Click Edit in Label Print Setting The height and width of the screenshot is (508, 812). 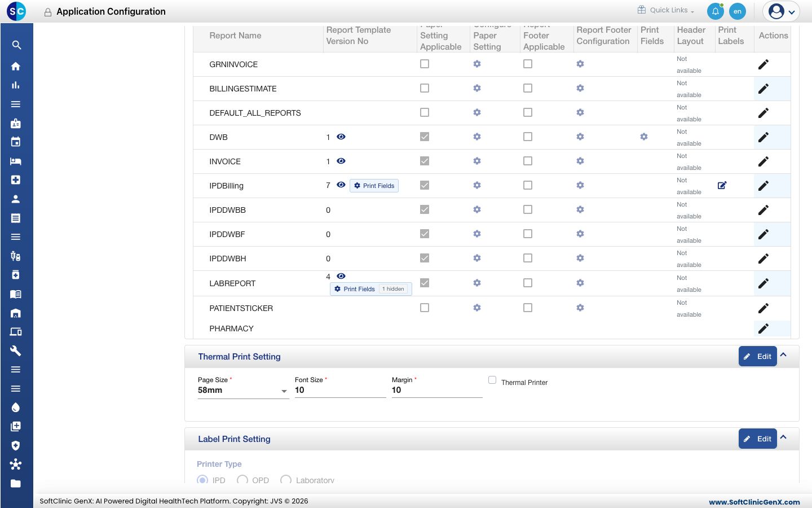click(x=758, y=439)
